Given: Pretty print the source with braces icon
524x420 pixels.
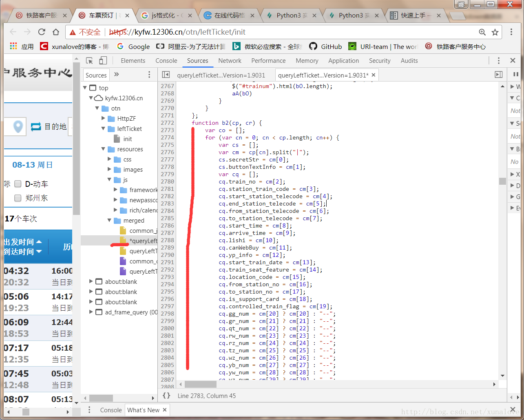Looking at the screenshot, I should pyautogui.click(x=166, y=396).
